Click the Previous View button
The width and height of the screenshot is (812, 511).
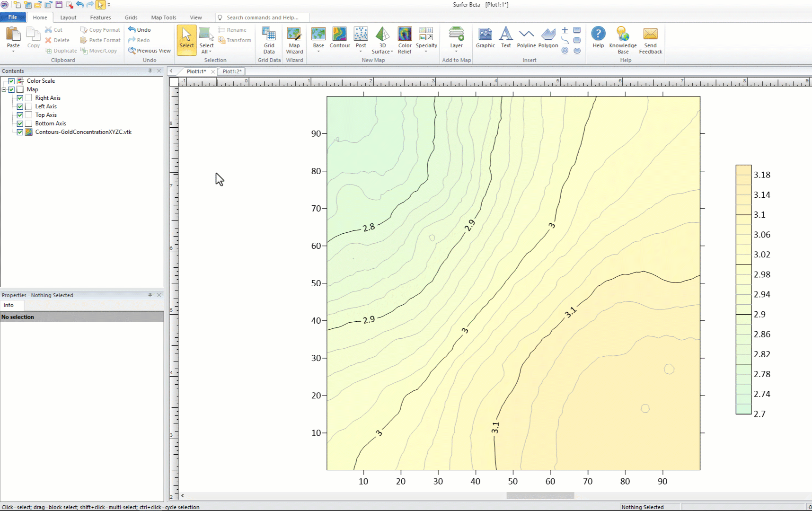click(149, 51)
